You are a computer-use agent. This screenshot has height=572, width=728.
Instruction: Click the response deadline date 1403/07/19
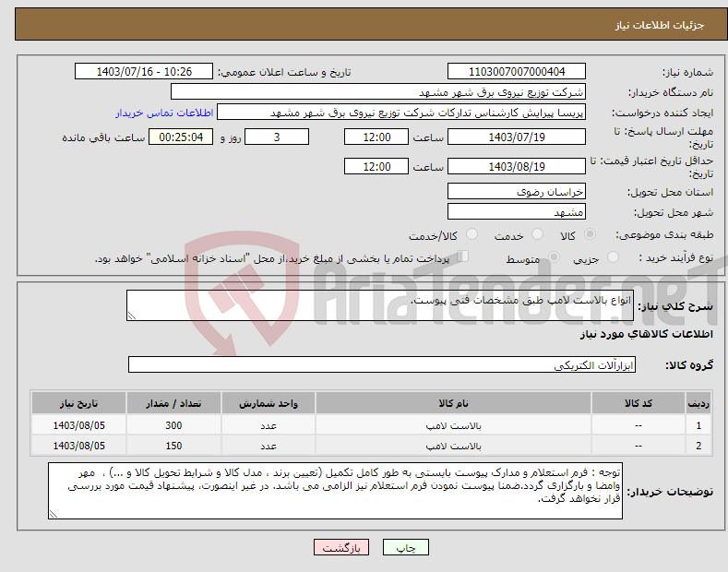[517, 137]
